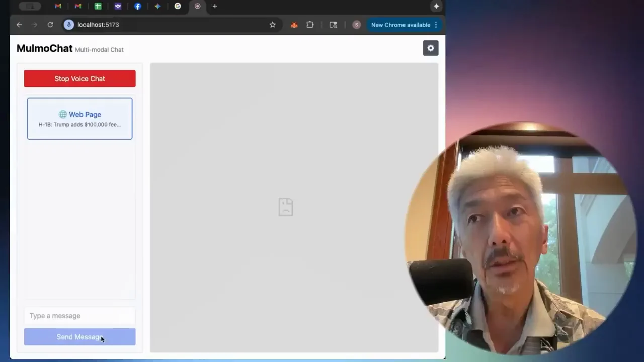
Task: Switch to the Gemini tab
Action: [x=157, y=6]
